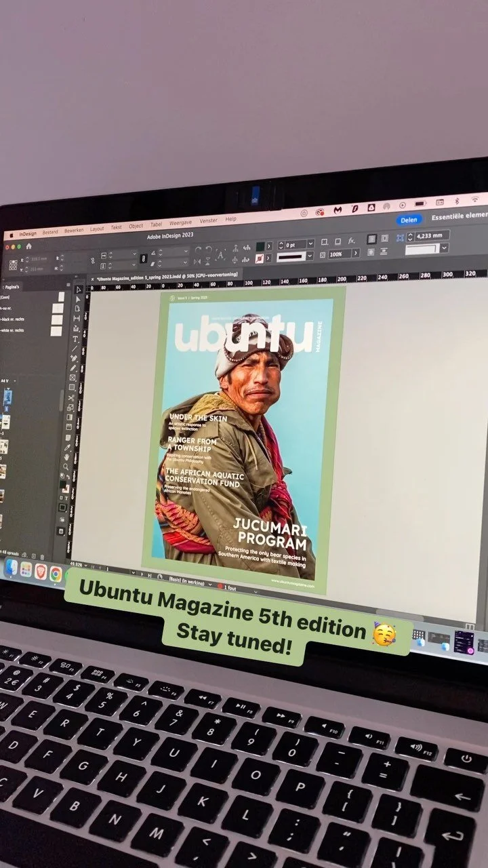Viewport: 488px width, 868px height.
Task: Click the new page icon in Pagina's panel
Action: click(x=33, y=556)
